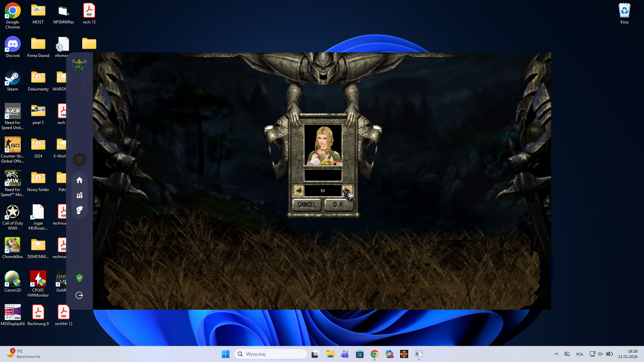Click the Elf character portrait

323,145
